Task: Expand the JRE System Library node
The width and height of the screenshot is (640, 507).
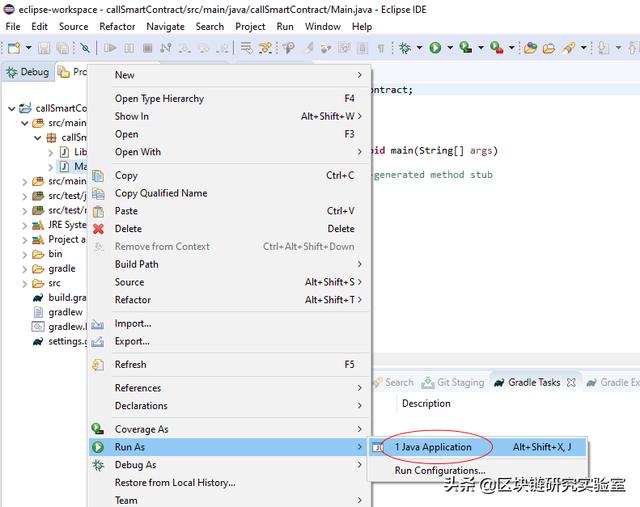Action: (24, 225)
